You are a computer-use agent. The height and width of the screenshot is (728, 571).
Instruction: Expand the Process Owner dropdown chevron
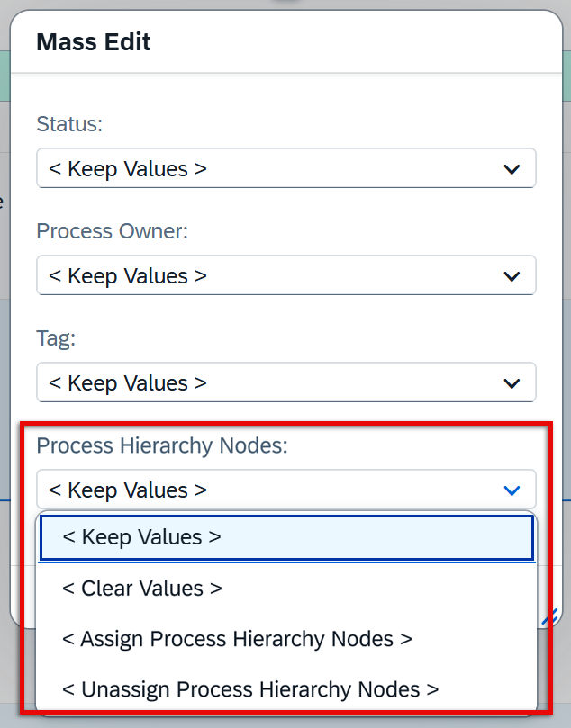tap(512, 276)
